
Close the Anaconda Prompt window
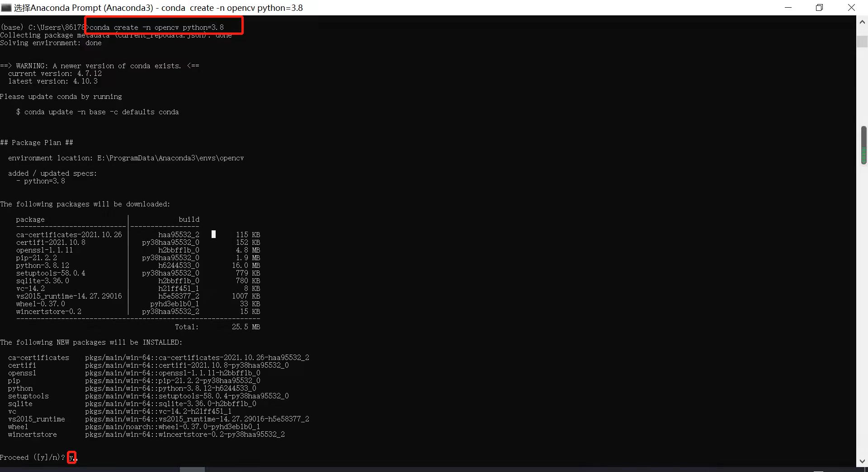852,7
